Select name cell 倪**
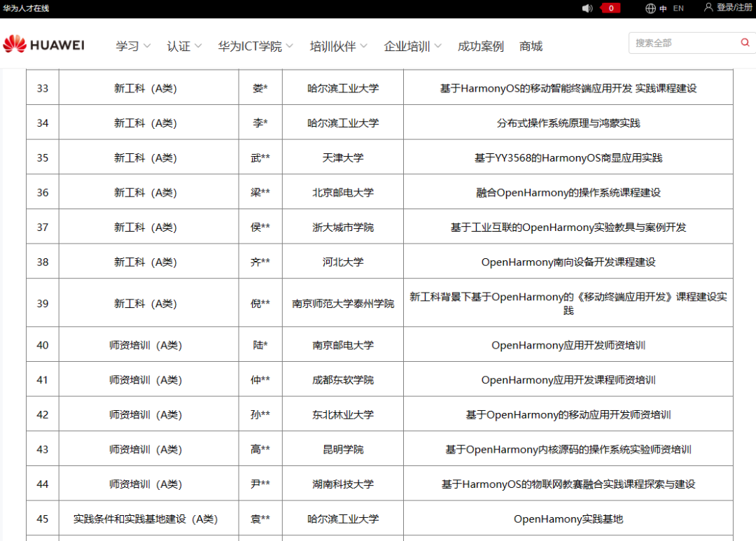This screenshot has width=756, height=541. coord(260,303)
